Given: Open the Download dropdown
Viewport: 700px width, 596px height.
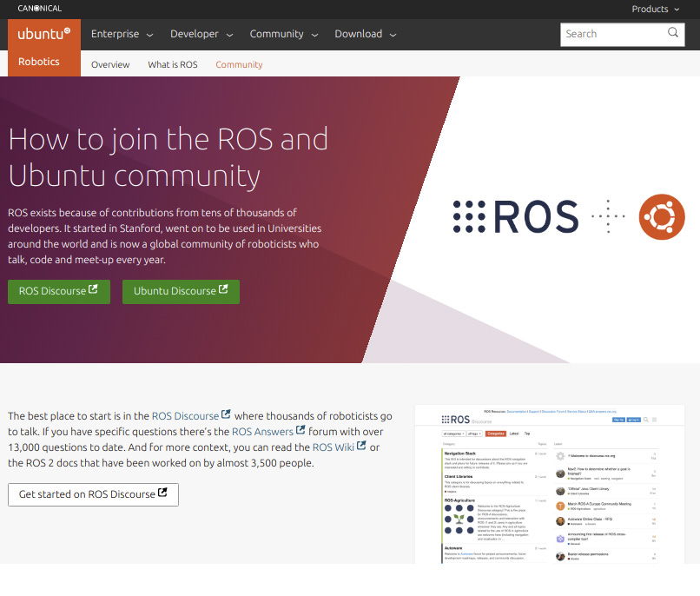Looking at the screenshot, I should [x=365, y=33].
